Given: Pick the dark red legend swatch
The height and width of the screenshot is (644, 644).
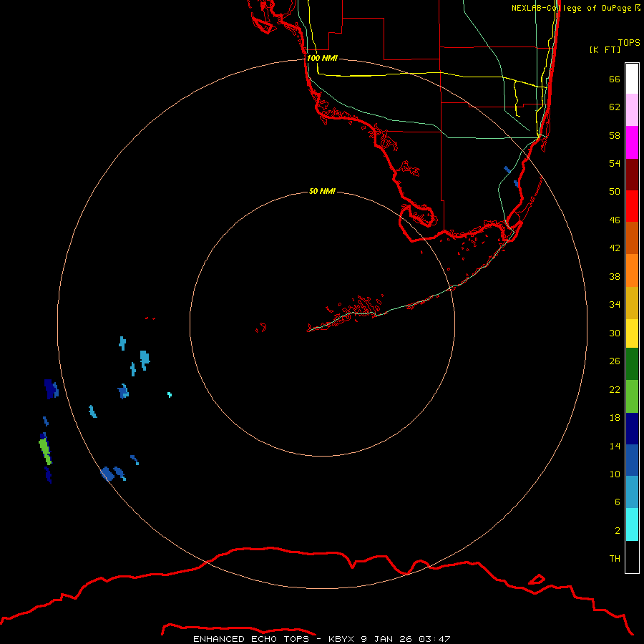Looking at the screenshot, I should tap(632, 175).
